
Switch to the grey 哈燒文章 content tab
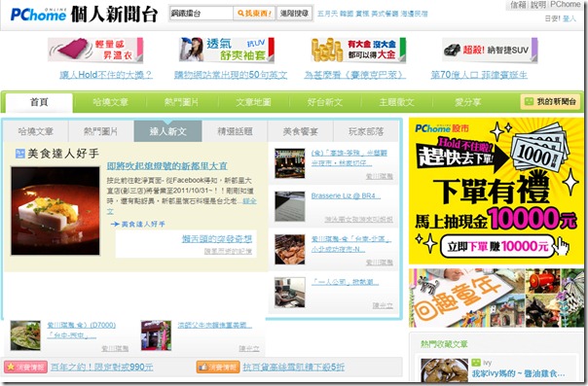click(x=36, y=131)
